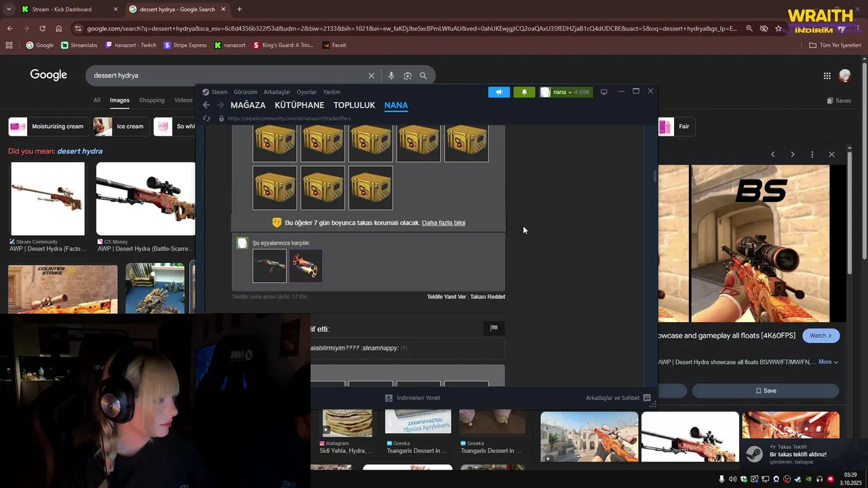The image size is (868, 488).
Task: Open Oyunlar menu in Steam
Action: click(307, 92)
